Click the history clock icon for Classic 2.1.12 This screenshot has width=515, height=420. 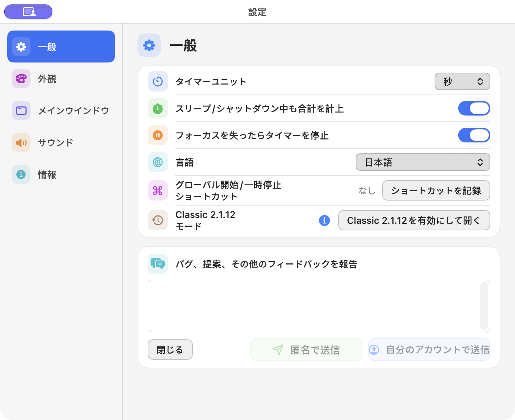[x=158, y=220]
